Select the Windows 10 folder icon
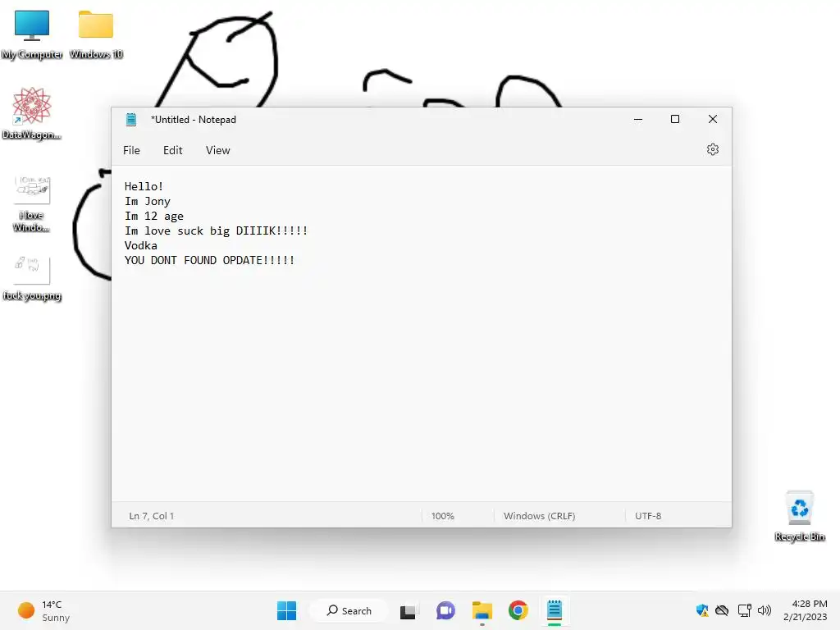 [96, 34]
